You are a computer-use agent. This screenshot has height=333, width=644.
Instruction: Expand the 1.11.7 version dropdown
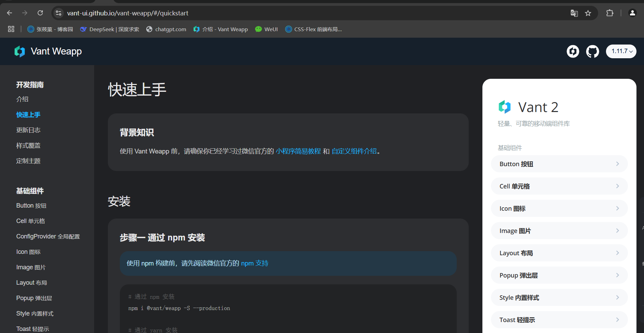tap(621, 51)
